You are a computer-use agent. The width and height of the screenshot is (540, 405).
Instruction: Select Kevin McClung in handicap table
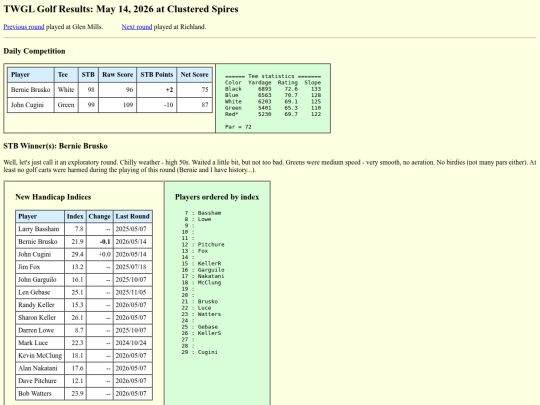click(40, 356)
